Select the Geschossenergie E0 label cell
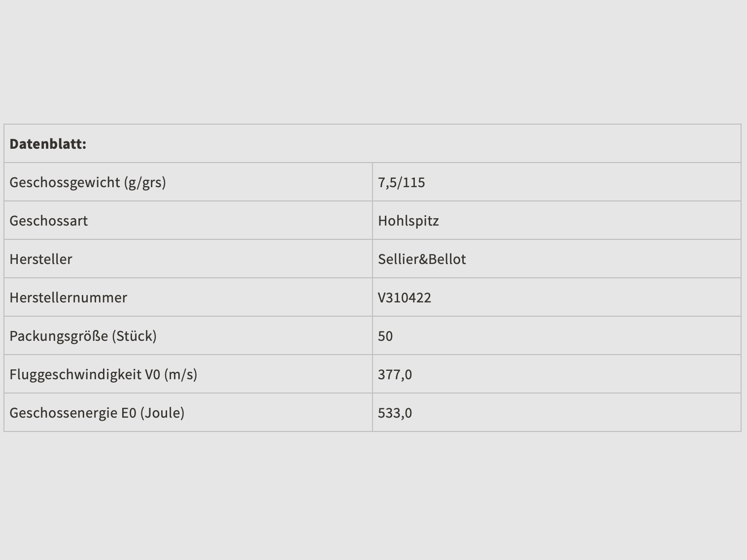The height and width of the screenshot is (560, 747). pyautogui.click(x=72, y=413)
